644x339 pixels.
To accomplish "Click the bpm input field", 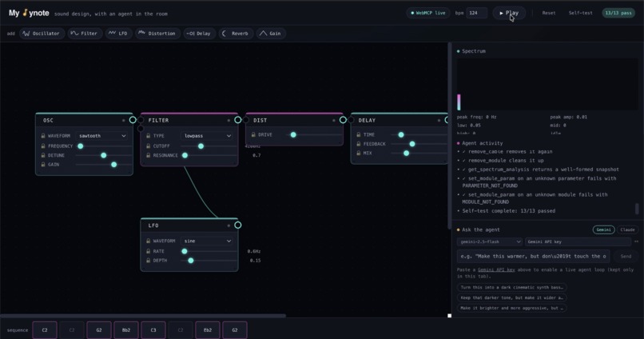I will click(476, 13).
